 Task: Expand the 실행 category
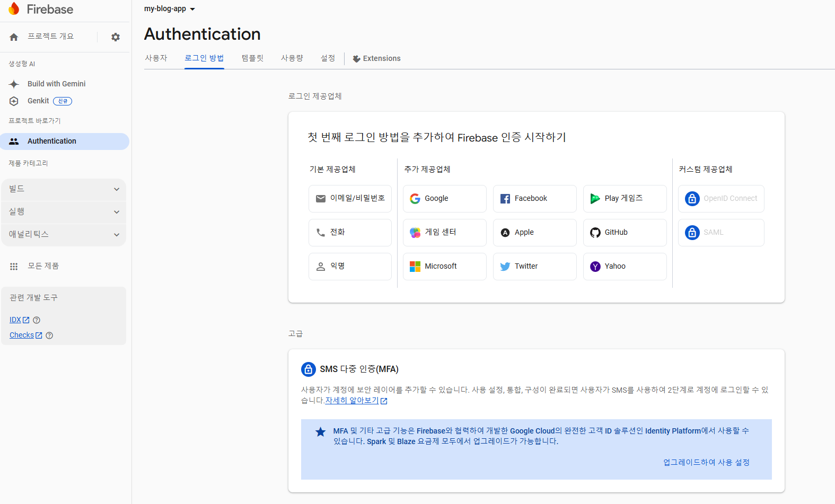(x=64, y=212)
